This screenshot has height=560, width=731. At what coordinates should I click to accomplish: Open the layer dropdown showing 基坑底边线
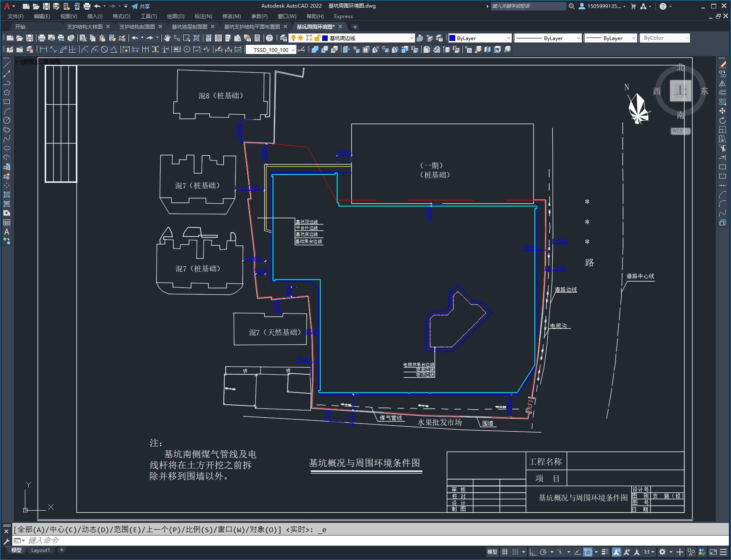click(351, 38)
